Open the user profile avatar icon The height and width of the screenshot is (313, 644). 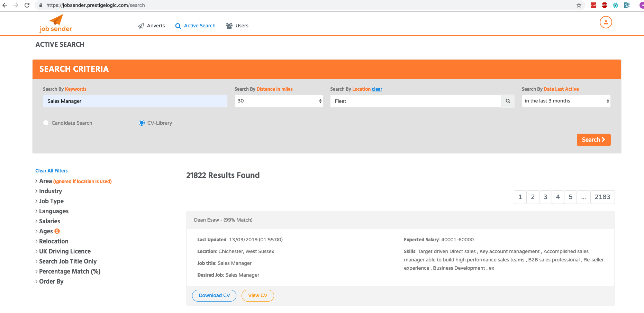click(x=606, y=22)
